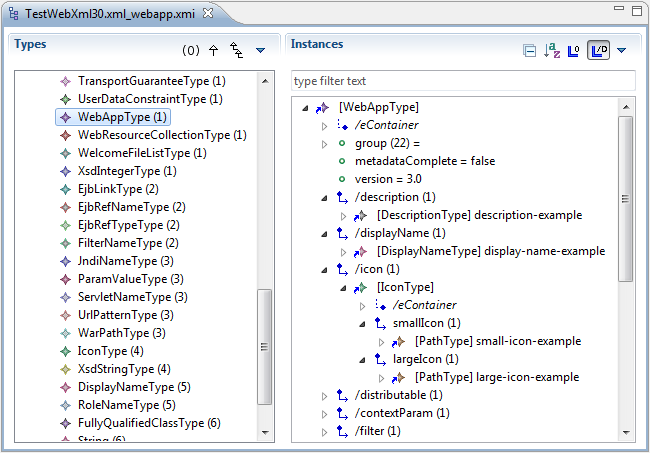Viewport: 650px width, 453px height.
Task: Expand the /filter (1) node
Action: click(325, 432)
